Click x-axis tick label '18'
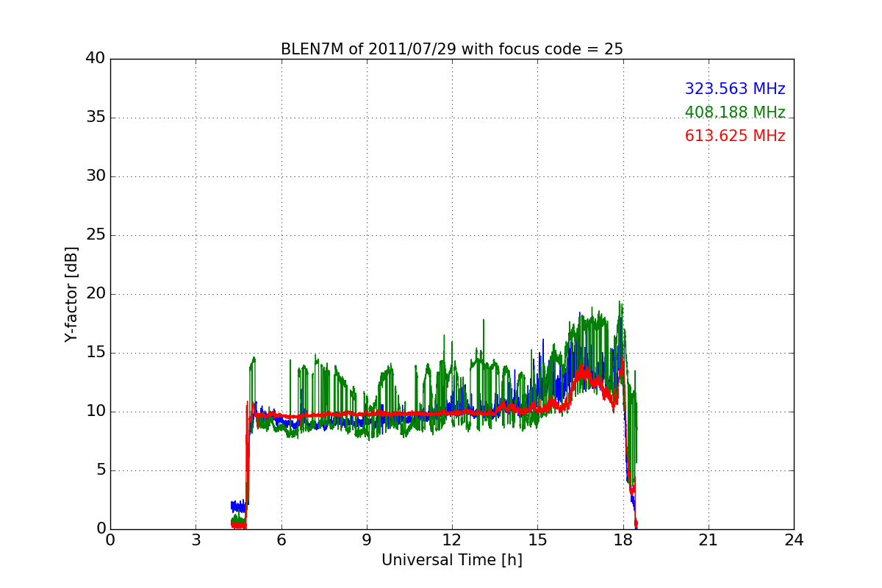This screenshot has height=588, width=882. [623, 539]
